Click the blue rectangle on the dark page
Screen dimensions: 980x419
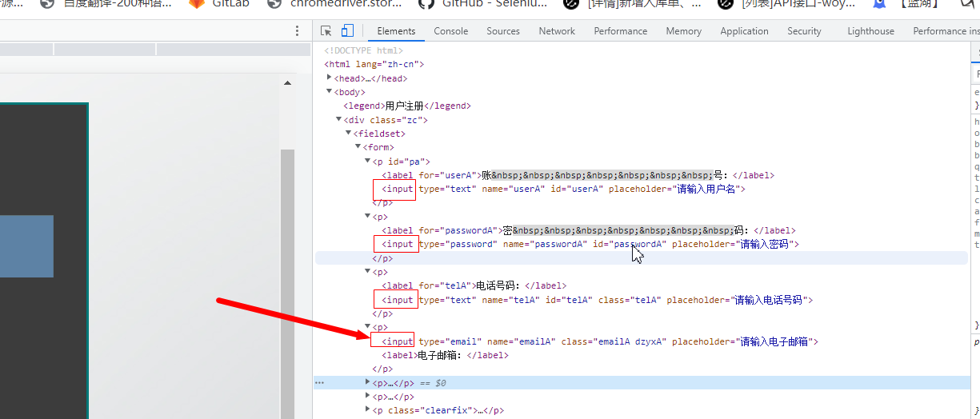click(26, 246)
